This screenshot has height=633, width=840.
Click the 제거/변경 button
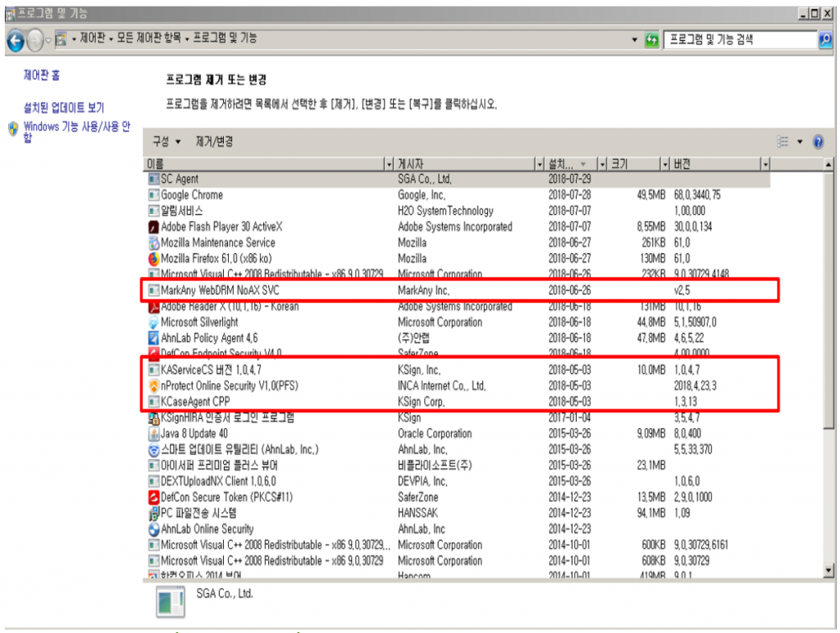click(214, 141)
